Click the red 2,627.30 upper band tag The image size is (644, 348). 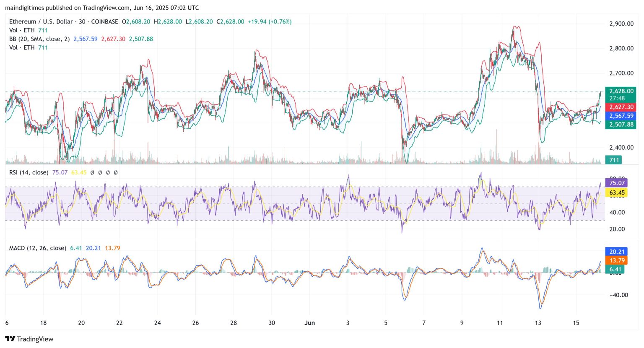pos(621,107)
